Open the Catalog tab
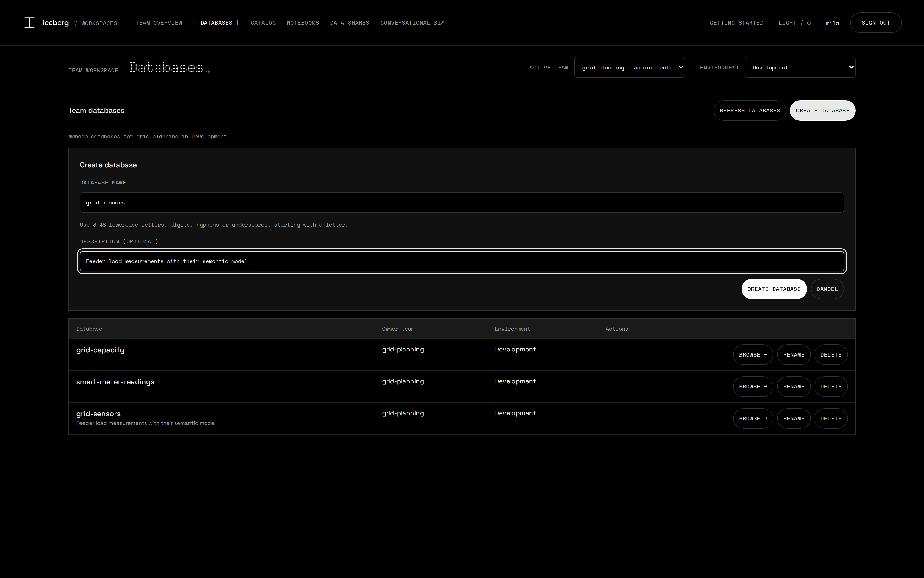The height and width of the screenshot is (578, 924). [x=263, y=23]
